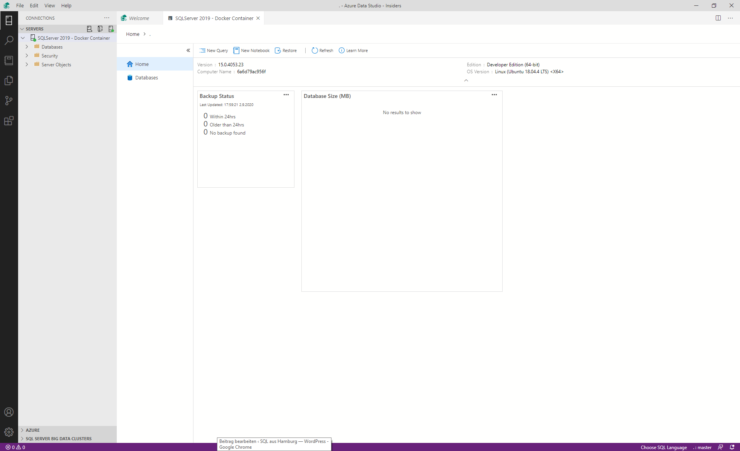740x451 pixels.
Task: Open Backup Status widget ellipsis menu
Action: point(286,95)
